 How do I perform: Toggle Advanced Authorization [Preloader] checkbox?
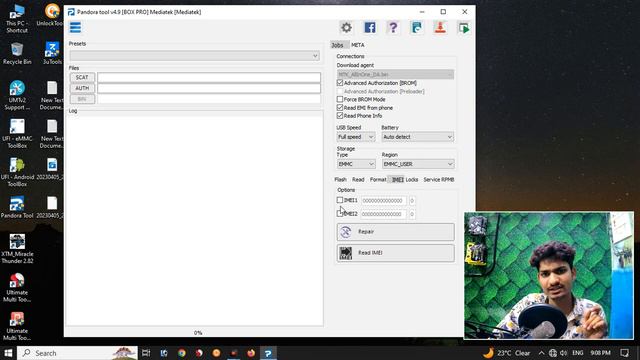pos(340,91)
